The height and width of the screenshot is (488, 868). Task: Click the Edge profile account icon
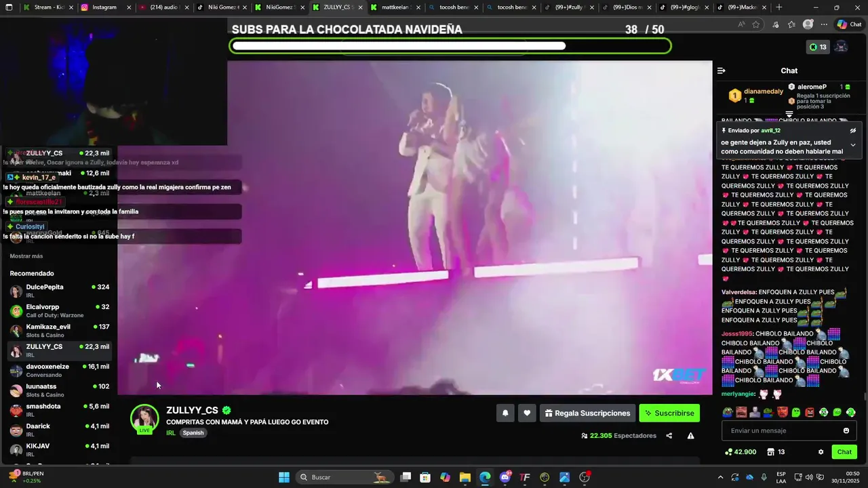tap(808, 24)
